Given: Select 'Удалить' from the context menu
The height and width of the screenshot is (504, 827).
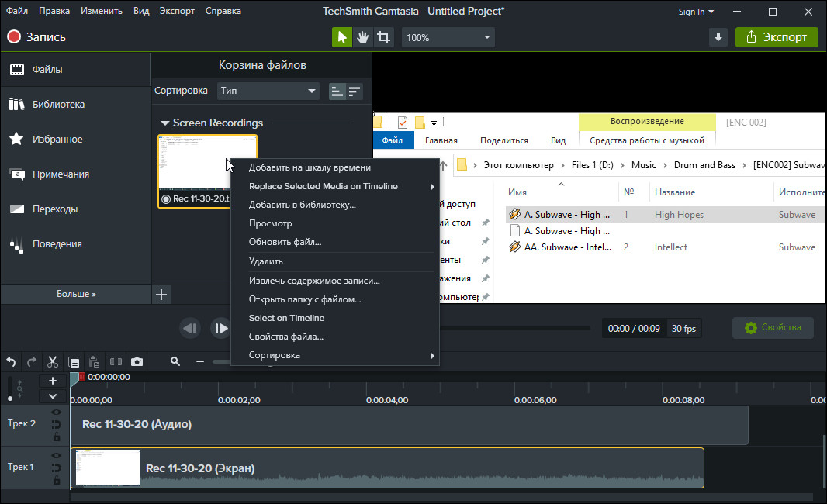Looking at the screenshot, I should pos(265,261).
